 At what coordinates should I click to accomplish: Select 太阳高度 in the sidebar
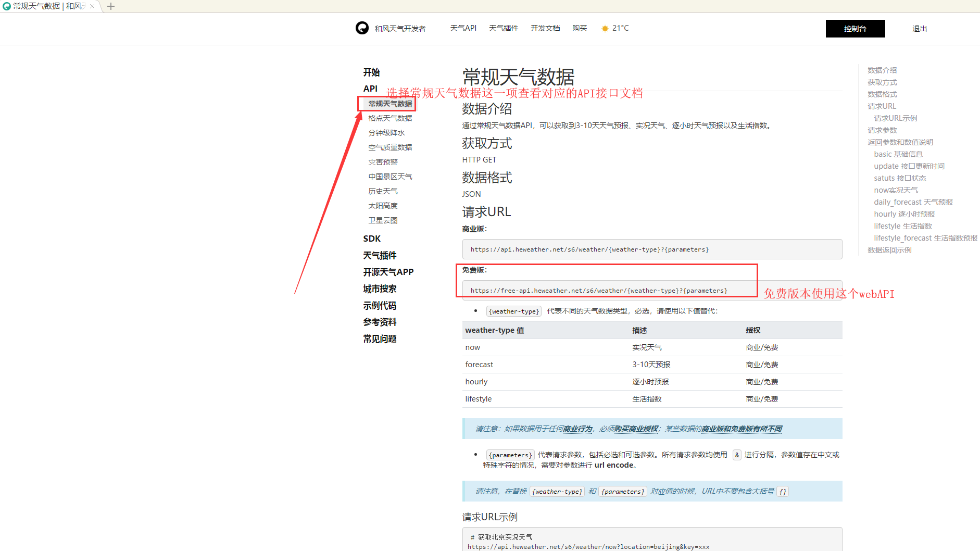coord(383,206)
